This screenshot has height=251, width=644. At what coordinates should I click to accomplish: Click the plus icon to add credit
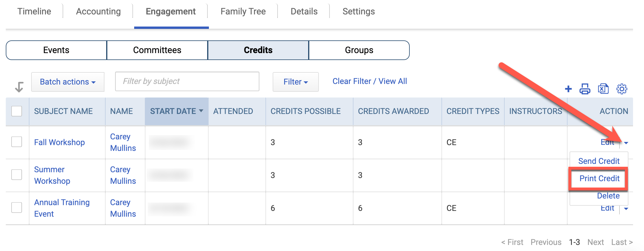[568, 89]
